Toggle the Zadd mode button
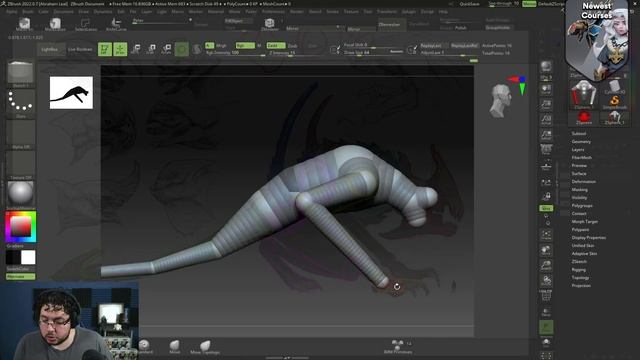This screenshot has width=640, height=360. (x=276, y=46)
